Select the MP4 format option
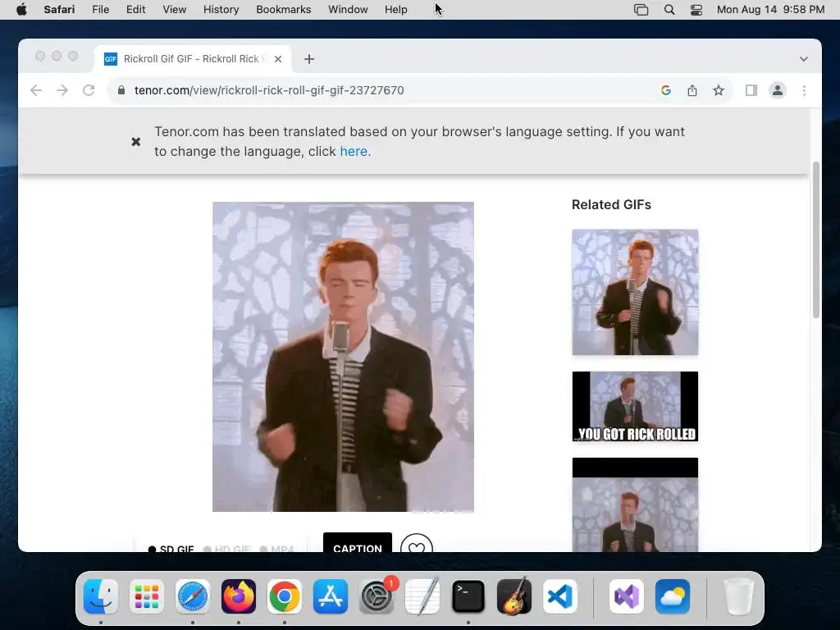The height and width of the screenshot is (630, 840). click(x=277, y=549)
